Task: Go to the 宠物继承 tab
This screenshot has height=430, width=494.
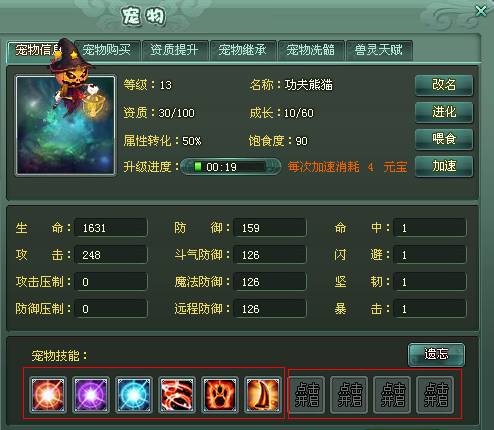Action: point(243,50)
